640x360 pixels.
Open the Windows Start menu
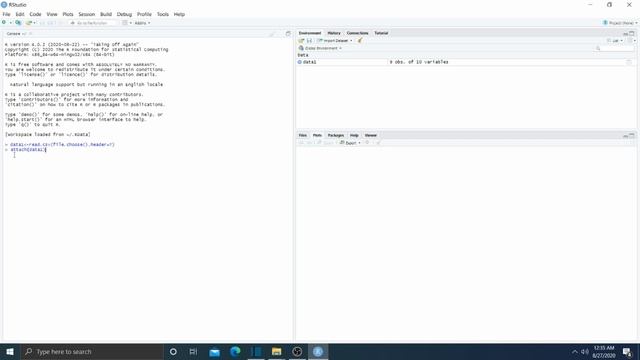click(x=10, y=351)
